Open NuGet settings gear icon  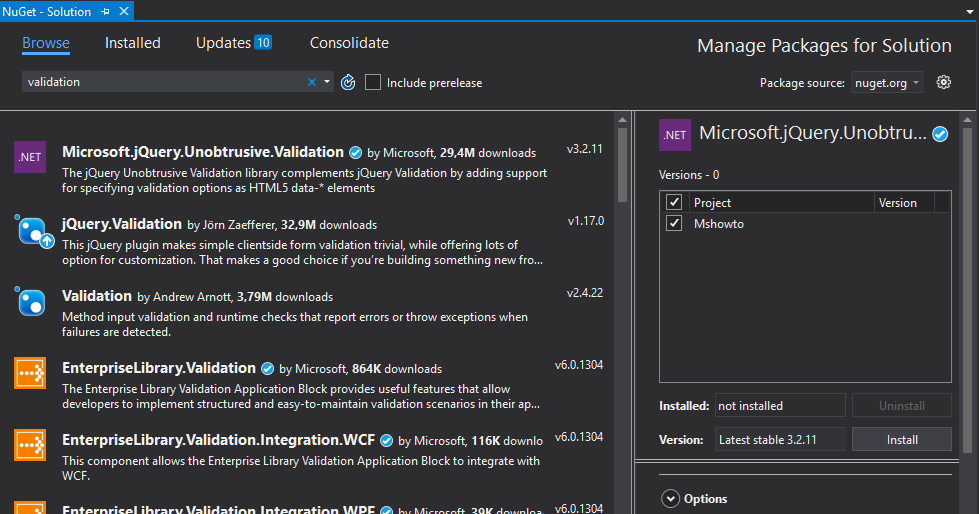943,82
